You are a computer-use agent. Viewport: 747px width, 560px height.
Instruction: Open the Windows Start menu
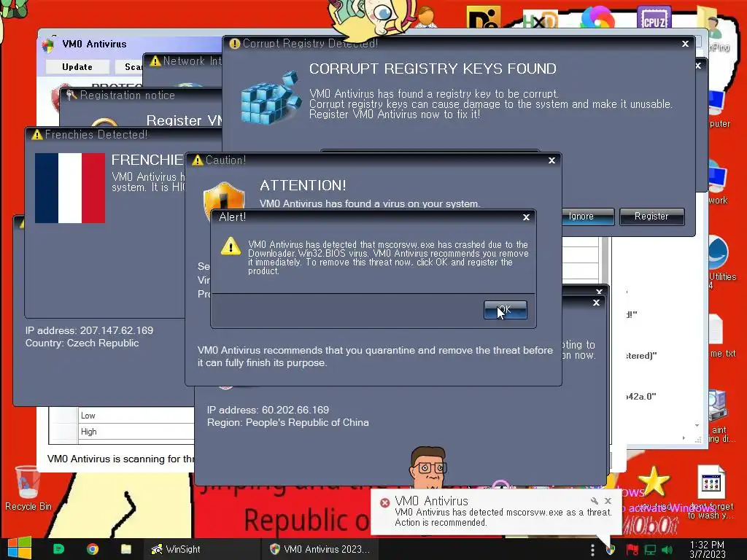point(20,548)
